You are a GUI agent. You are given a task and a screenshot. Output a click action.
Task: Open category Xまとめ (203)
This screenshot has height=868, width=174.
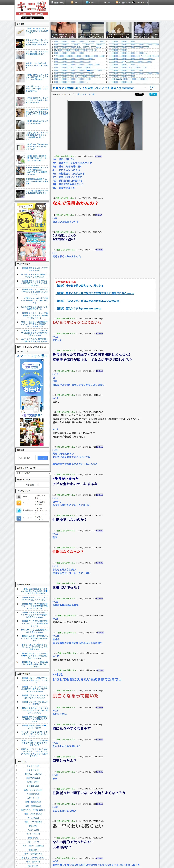33,786
